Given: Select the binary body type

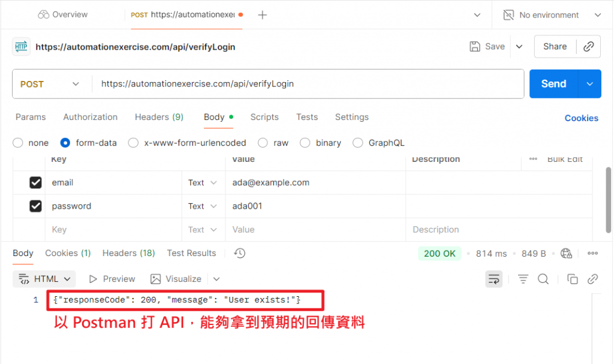Looking at the screenshot, I should click(x=305, y=143).
